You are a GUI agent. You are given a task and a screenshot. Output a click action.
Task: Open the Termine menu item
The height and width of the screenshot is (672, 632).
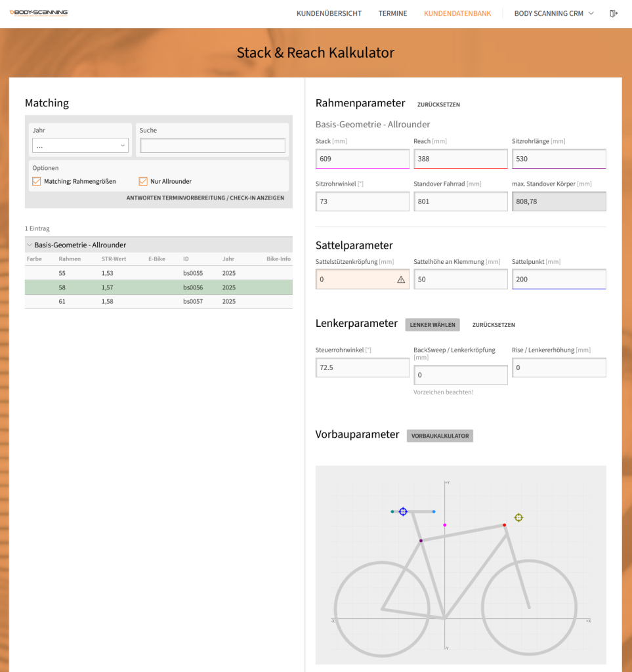point(392,13)
